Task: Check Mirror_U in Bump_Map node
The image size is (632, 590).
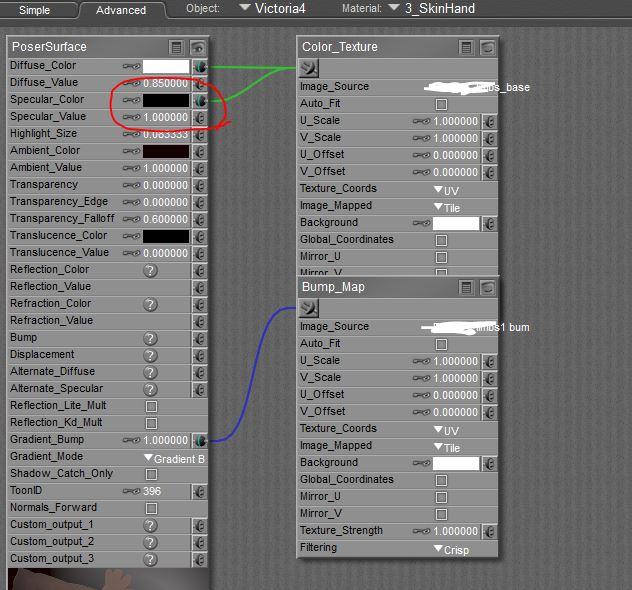Action: pos(441,497)
